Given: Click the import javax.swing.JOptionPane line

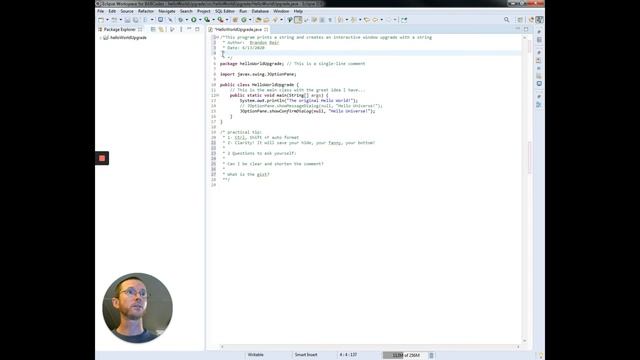Looking at the screenshot, I should (x=258, y=74).
